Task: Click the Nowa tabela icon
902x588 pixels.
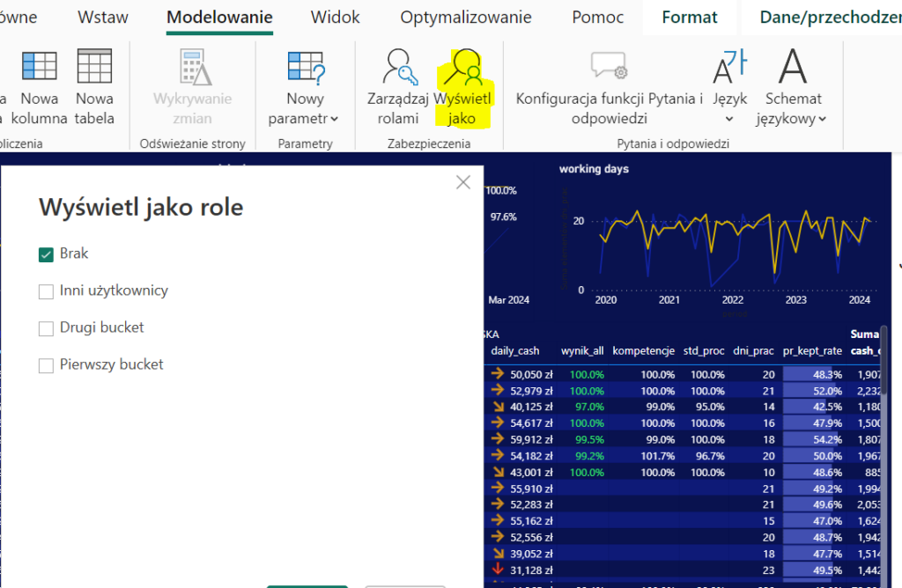Action: 94,67
